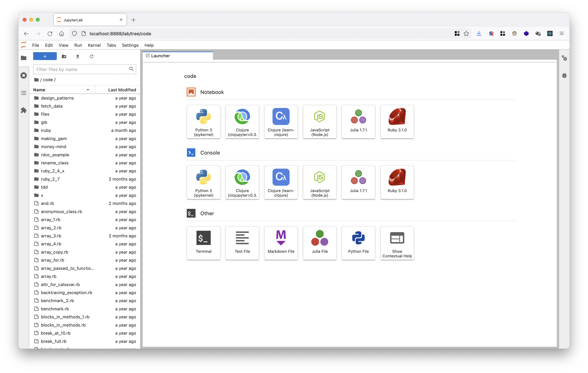Open the extension manager sidebar

(x=23, y=110)
